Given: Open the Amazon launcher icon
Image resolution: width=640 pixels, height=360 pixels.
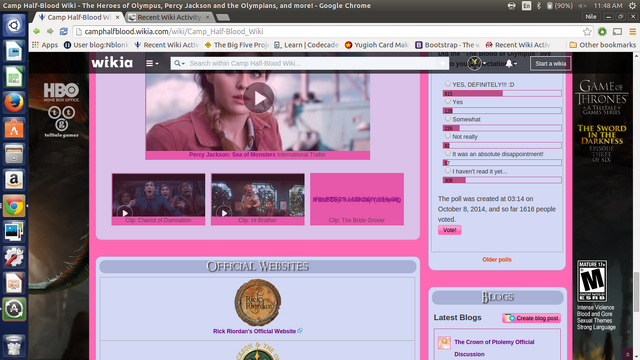Looking at the screenshot, I should click(x=14, y=180).
